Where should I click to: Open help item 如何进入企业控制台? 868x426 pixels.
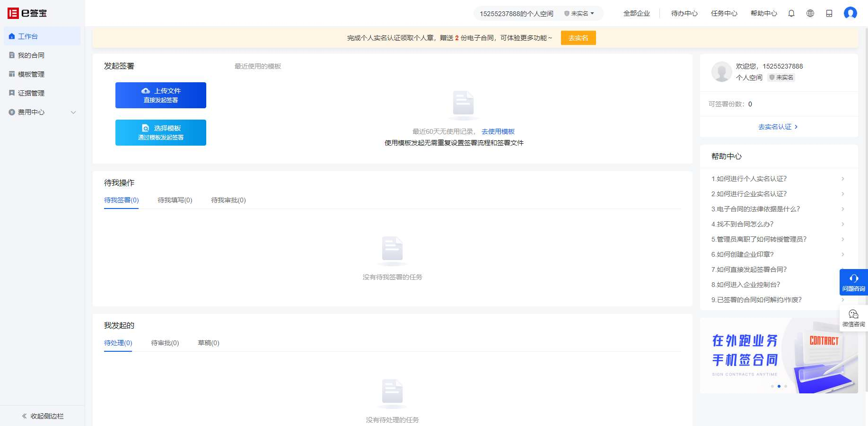click(746, 285)
